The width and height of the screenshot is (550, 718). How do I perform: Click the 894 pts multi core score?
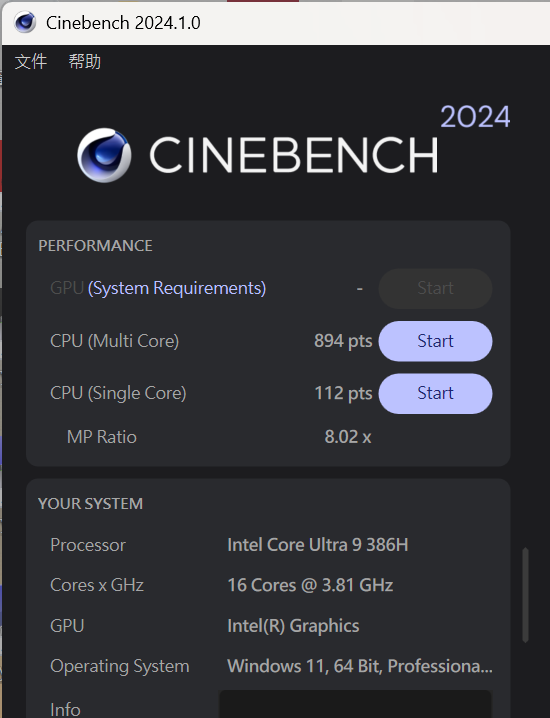coord(343,341)
